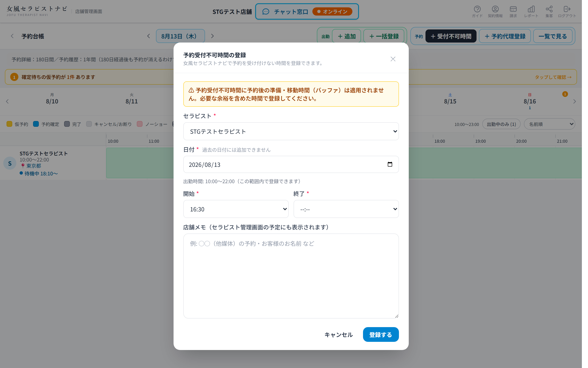Click the orange notification badge above 8/16
The image size is (588, 368).
[x=565, y=94]
